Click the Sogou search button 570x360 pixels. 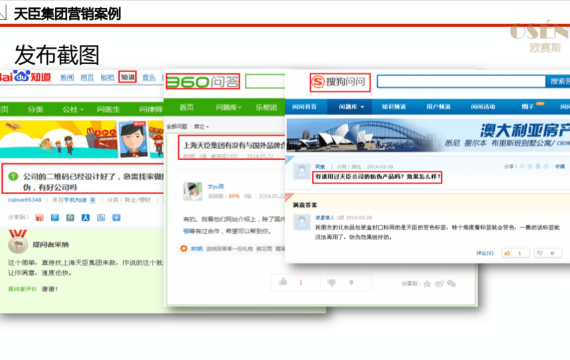point(558,81)
